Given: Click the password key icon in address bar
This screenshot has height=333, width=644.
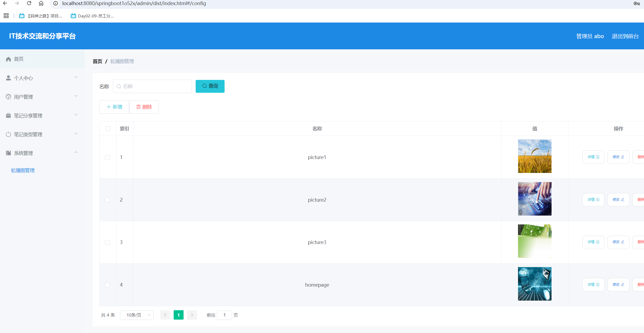Looking at the screenshot, I should pos(636,3).
